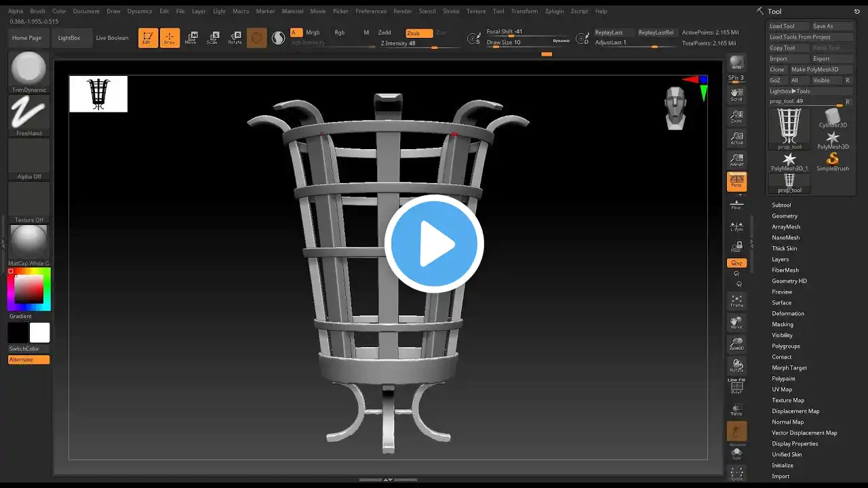Click the Make PolyMesh3D button
Viewport: 868px width, 488px height.
[814, 69]
